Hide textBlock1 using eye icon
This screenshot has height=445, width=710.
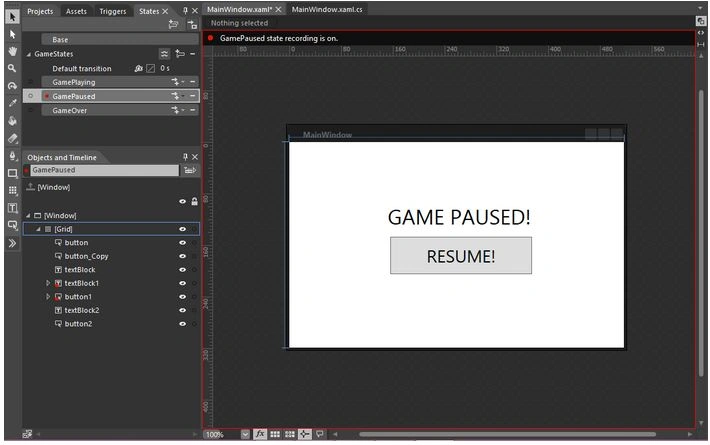click(x=182, y=283)
